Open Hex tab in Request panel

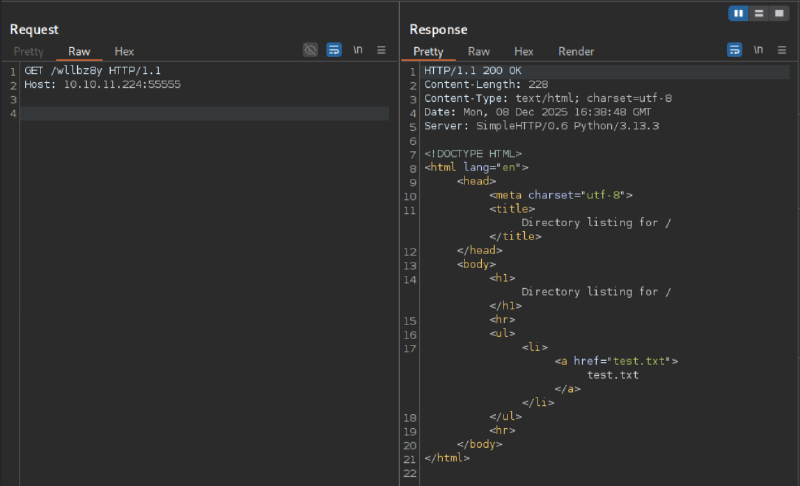[x=124, y=51]
